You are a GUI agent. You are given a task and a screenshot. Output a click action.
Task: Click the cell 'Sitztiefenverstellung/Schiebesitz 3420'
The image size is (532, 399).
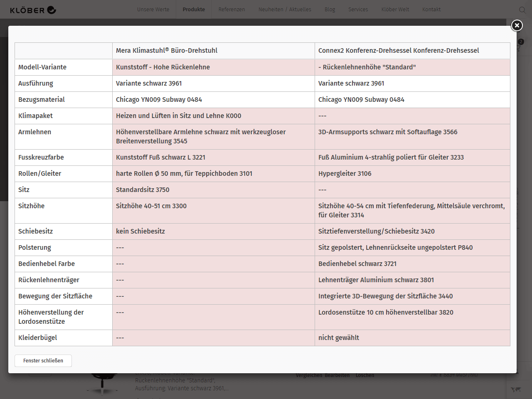(412, 232)
